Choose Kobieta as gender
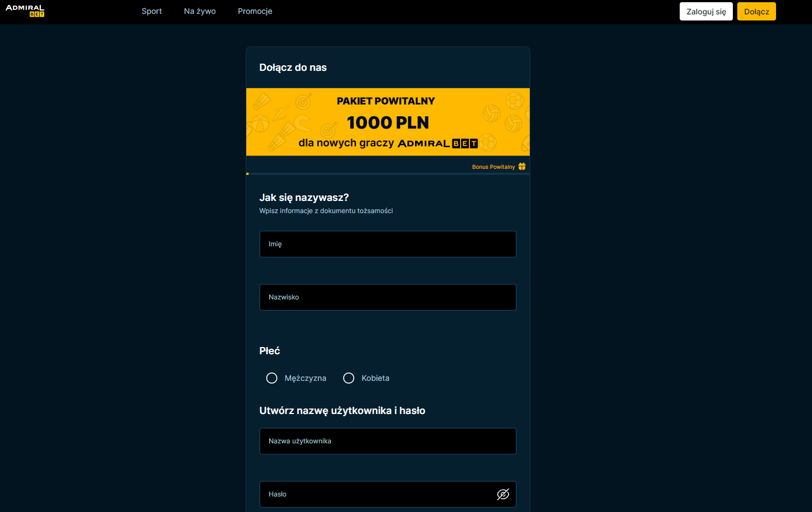812x512 pixels. [x=349, y=378]
